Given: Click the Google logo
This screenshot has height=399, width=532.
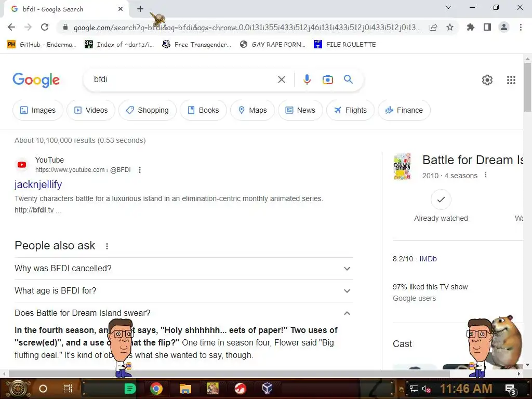Looking at the screenshot, I should click(x=36, y=80).
